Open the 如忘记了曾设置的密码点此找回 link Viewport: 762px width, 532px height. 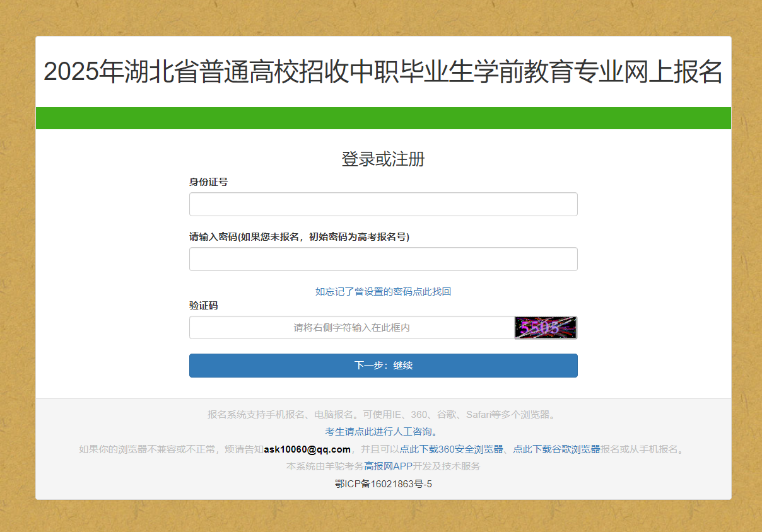[x=383, y=292]
